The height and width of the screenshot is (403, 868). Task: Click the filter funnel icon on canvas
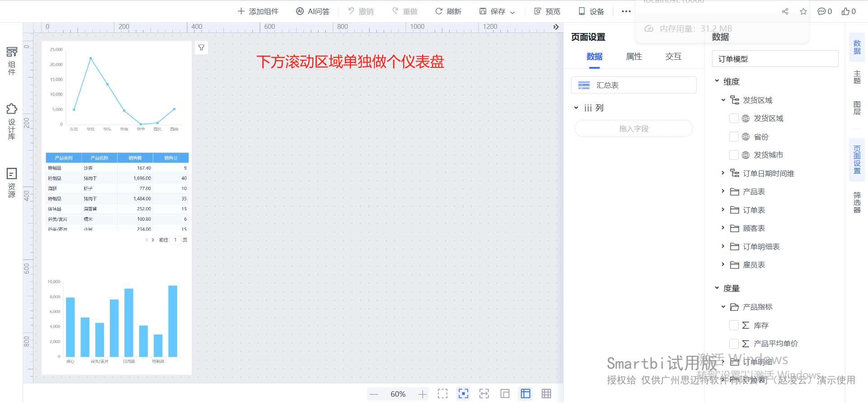tap(201, 47)
